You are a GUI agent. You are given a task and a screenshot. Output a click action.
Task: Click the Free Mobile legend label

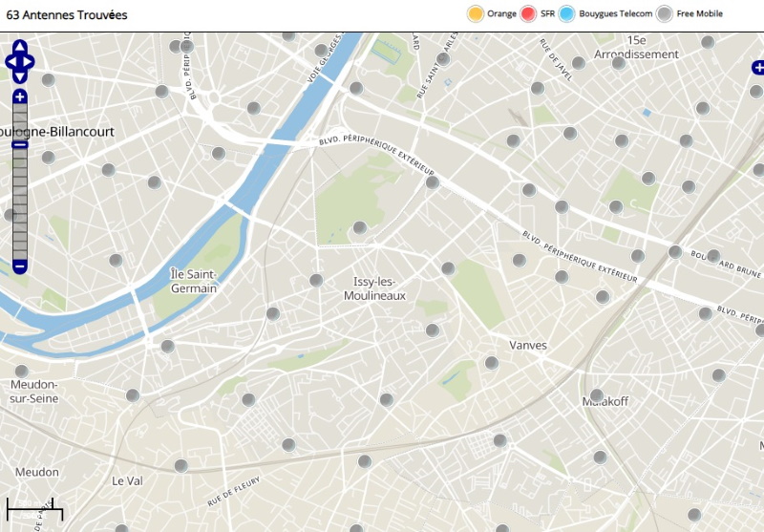click(x=699, y=14)
